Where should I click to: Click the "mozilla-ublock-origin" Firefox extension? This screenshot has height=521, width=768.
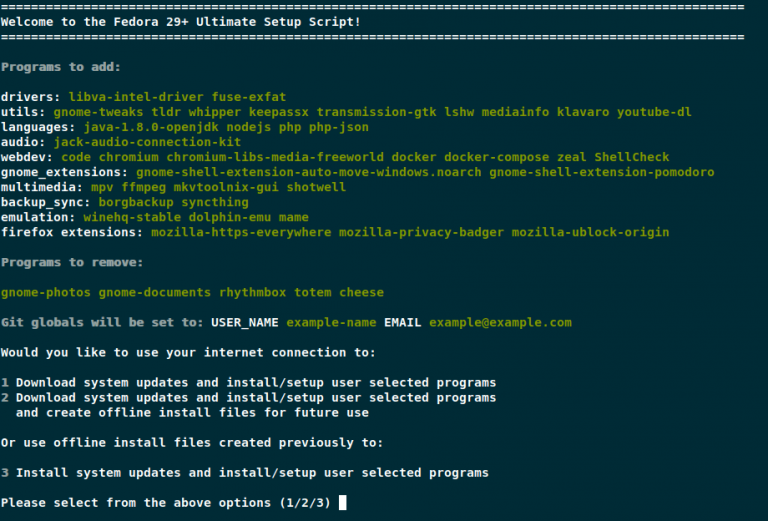590,232
